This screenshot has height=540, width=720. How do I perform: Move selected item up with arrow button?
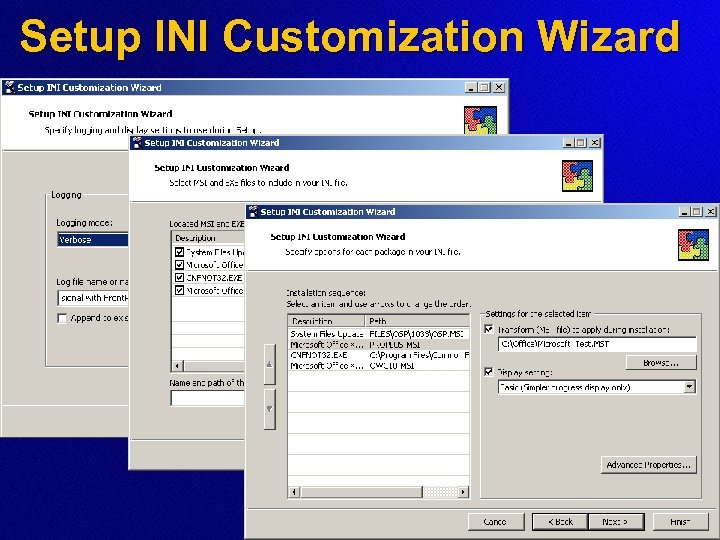point(270,364)
